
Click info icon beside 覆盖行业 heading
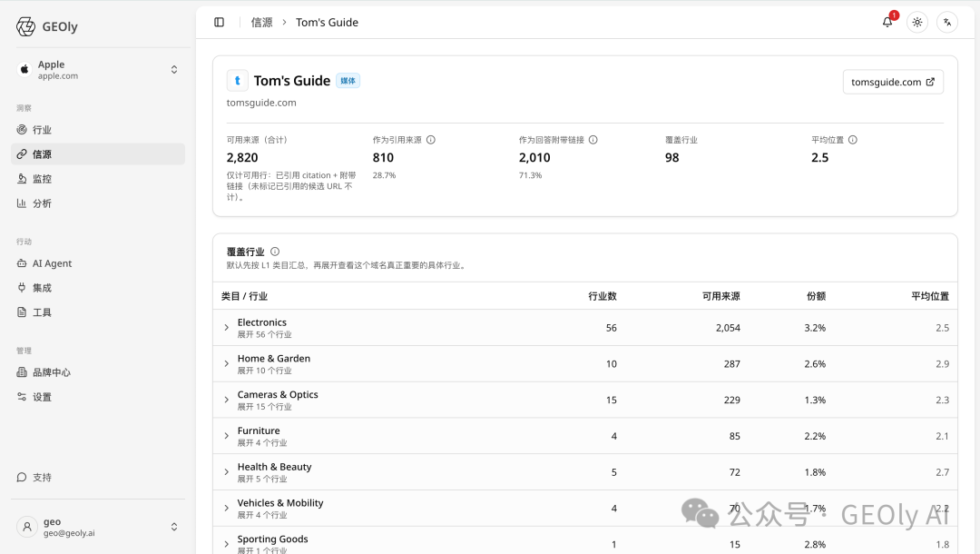click(x=274, y=252)
